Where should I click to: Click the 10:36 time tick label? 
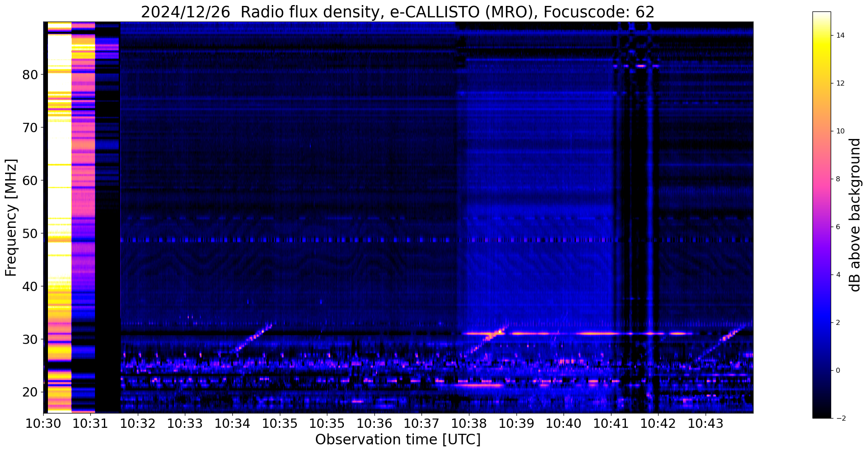[x=374, y=424]
